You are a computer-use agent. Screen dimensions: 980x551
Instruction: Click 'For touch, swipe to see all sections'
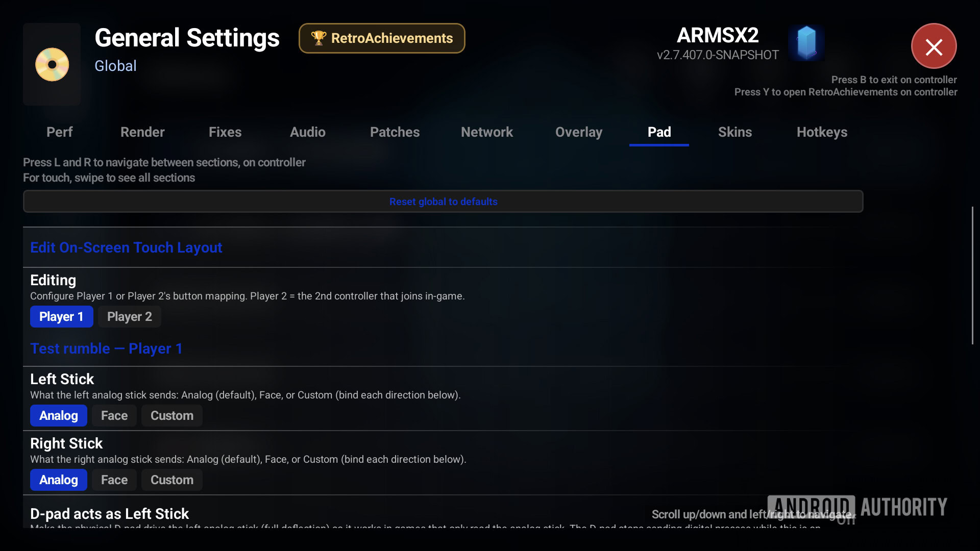click(109, 178)
